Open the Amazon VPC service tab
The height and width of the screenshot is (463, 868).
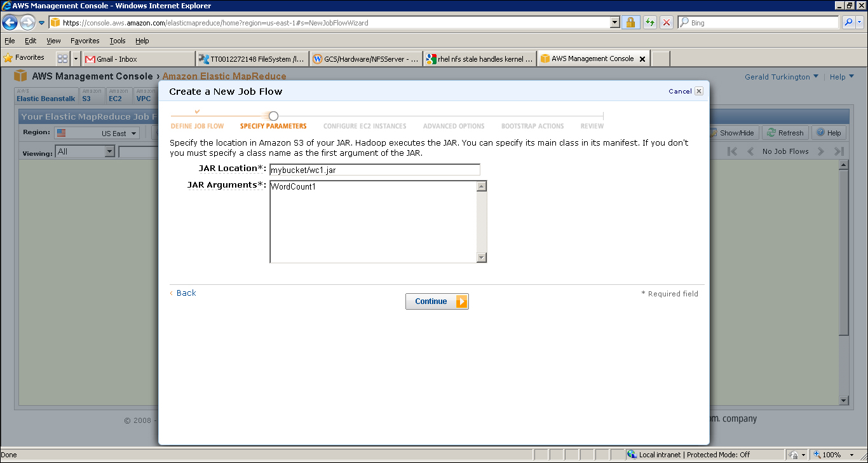pos(146,95)
